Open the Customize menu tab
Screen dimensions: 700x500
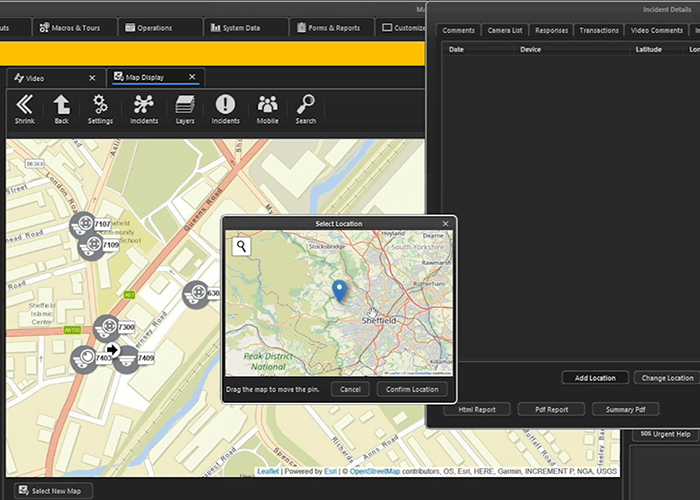point(401,28)
